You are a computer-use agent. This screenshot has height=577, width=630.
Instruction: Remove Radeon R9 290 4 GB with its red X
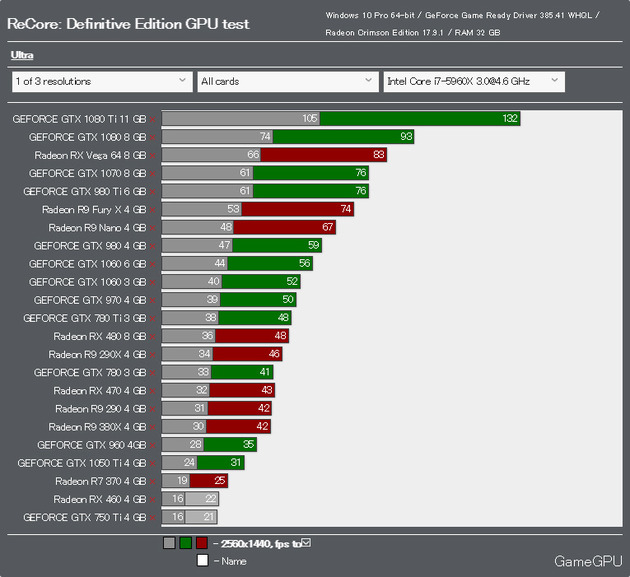click(x=153, y=409)
